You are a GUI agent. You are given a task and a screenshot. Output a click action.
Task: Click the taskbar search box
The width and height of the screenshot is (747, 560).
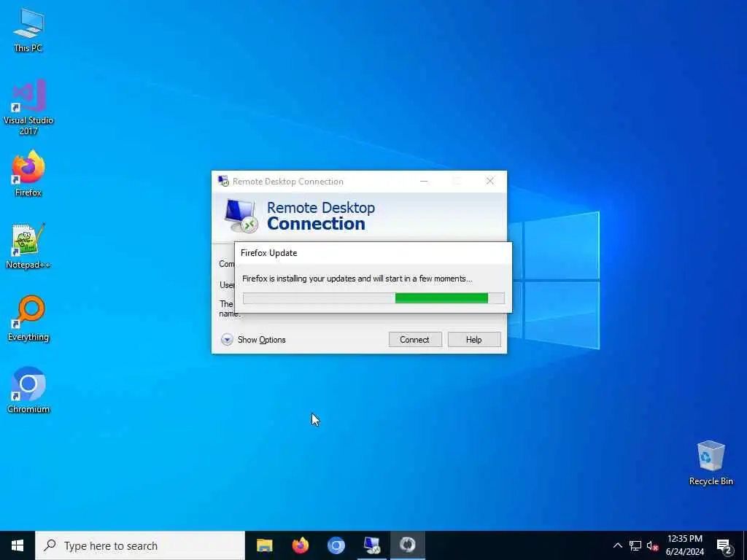click(x=140, y=545)
